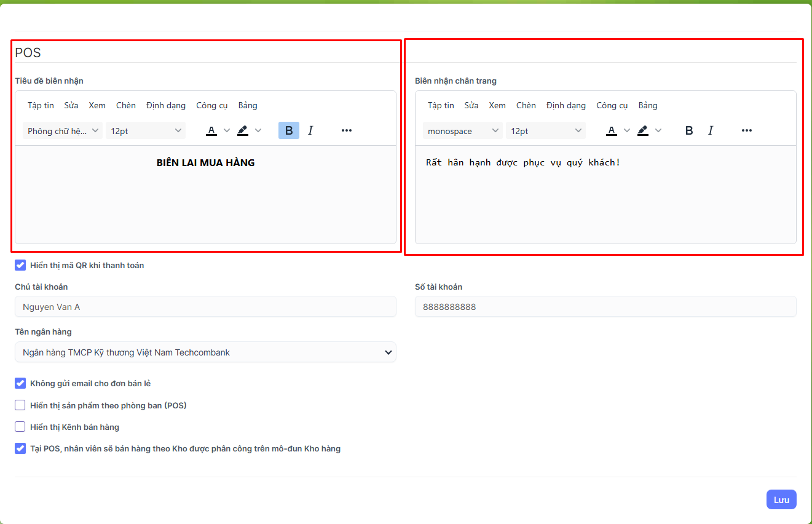Image resolution: width=812 pixels, height=524 pixels.
Task: Open Chèn menu in receipt footer editor
Action: 526,105
